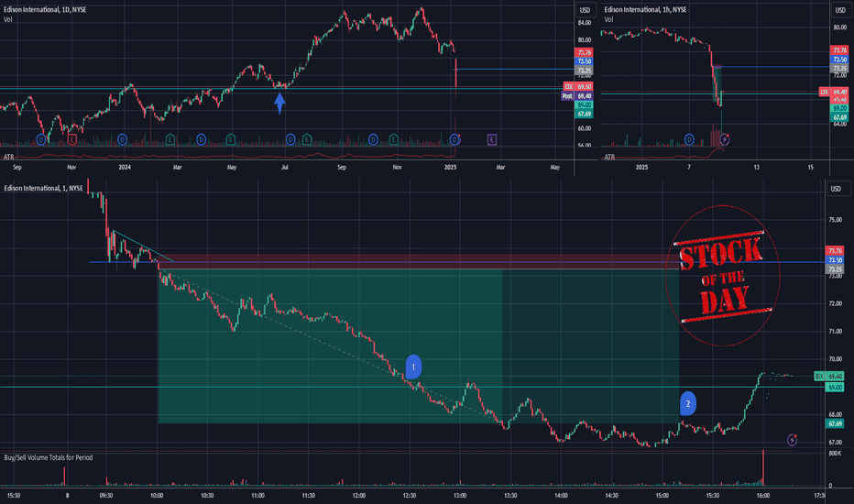854x504 pixels.
Task: Open the purple upcoming earnings marker on daily chart
Action: coord(492,140)
